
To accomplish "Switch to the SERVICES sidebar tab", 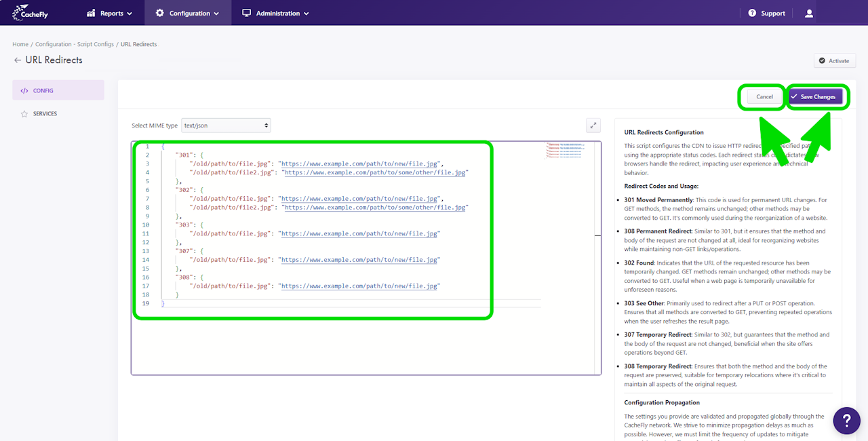I will [x=45, y=114].
